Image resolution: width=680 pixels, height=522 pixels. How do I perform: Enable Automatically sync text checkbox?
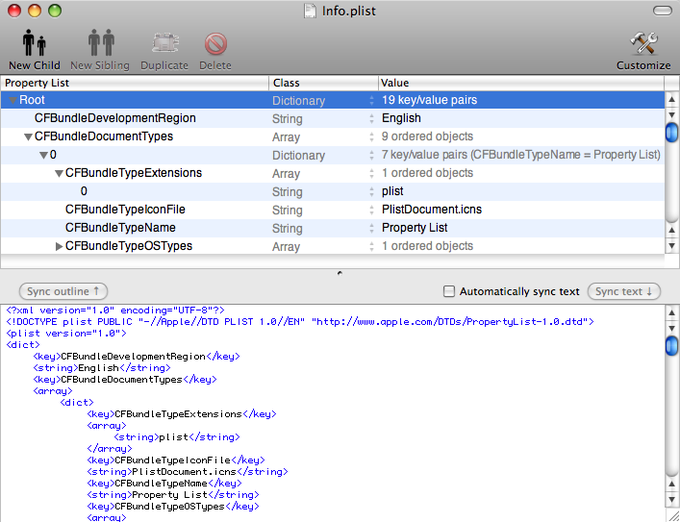pyautogui.click(x=449, y=292)
